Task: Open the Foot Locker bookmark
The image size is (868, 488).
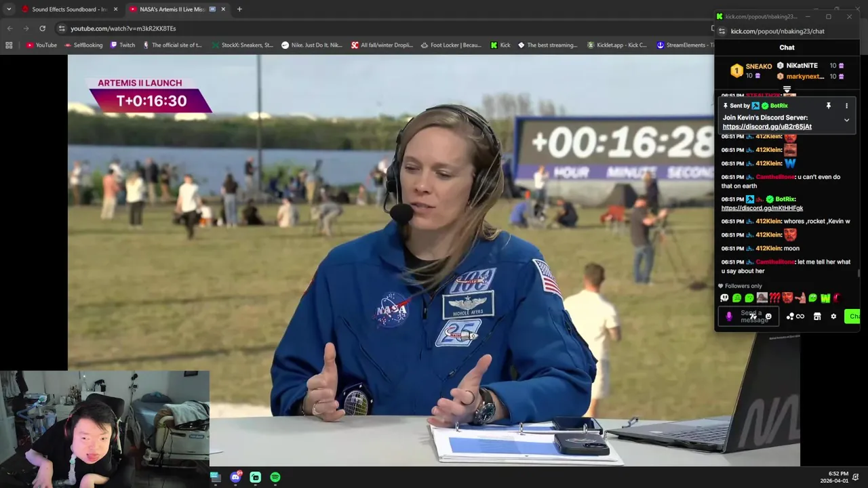Action: pos(451,45)
